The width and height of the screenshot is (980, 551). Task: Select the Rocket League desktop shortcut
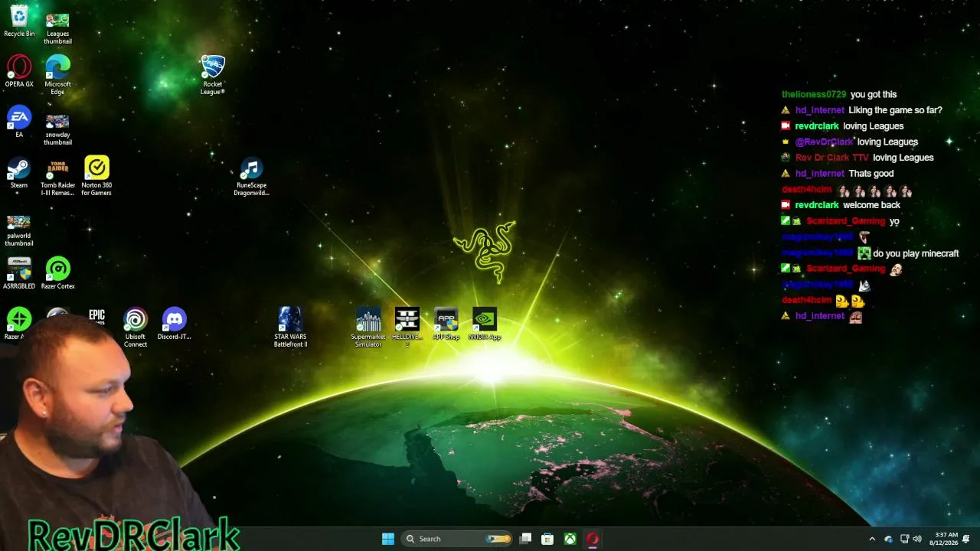212,74
